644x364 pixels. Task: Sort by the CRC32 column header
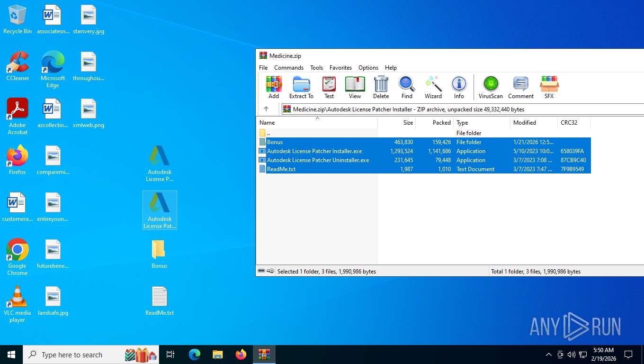click(x=574, y=122)
